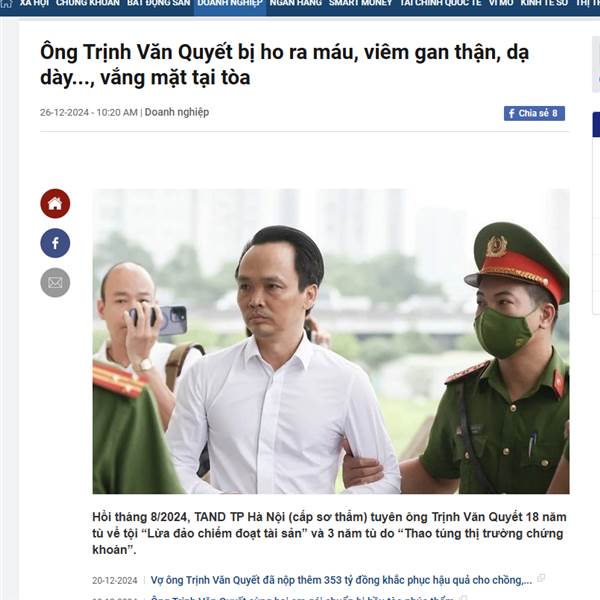
Task: Open the NGÂN HÀNG section
Action: pyautogui.click(x=295, y=3)
